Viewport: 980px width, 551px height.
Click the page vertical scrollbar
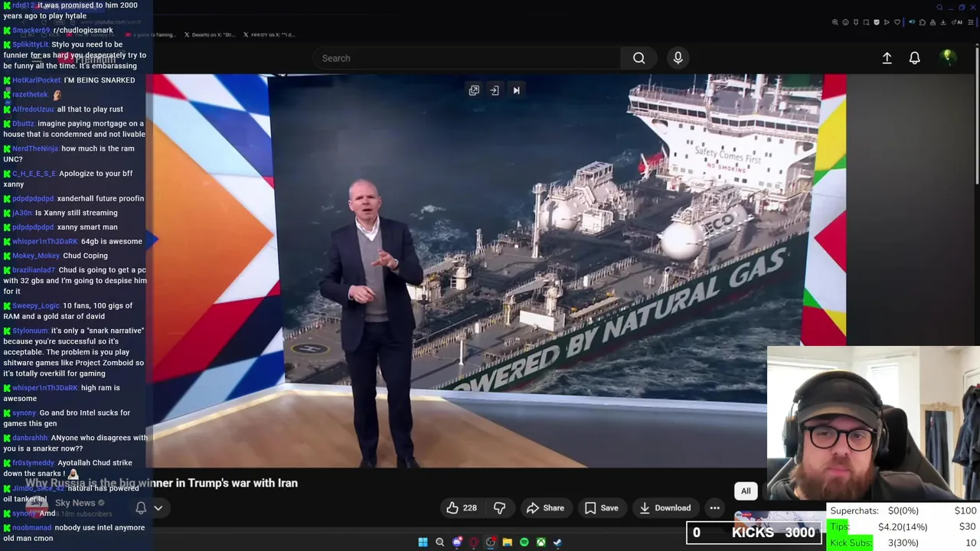(977, 115)
